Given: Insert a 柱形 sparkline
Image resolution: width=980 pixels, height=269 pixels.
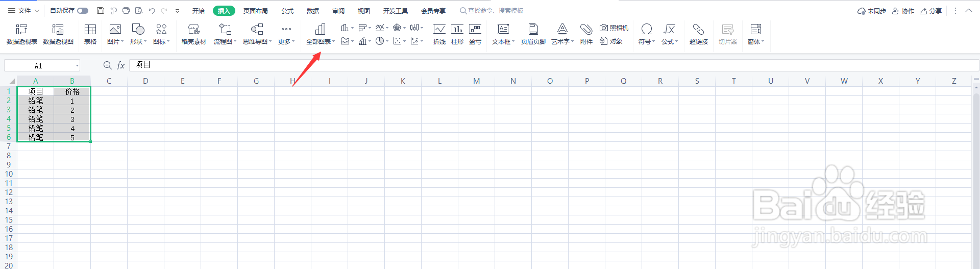Looking at the screenshot, I should coord(457,34).
